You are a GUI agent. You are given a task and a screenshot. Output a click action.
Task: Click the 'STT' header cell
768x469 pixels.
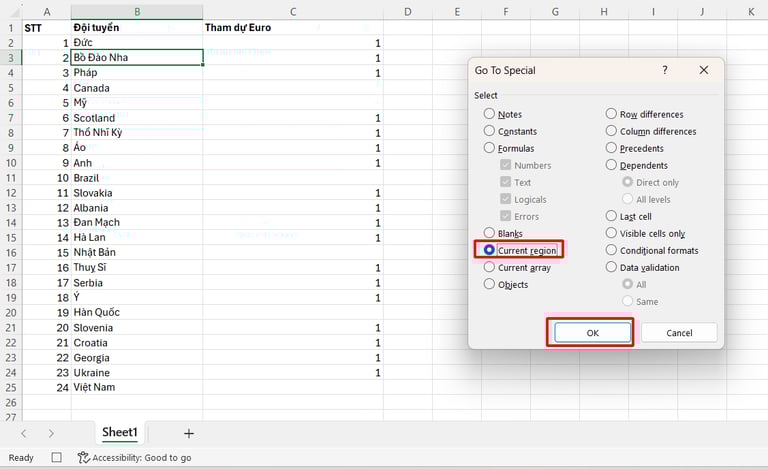[x=47, y=27]
